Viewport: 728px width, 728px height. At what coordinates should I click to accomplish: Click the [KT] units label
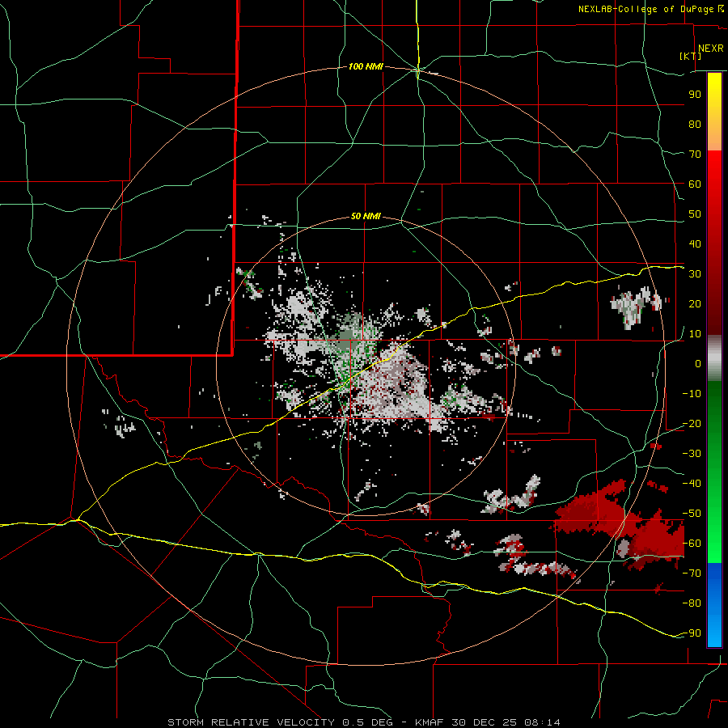690,56
